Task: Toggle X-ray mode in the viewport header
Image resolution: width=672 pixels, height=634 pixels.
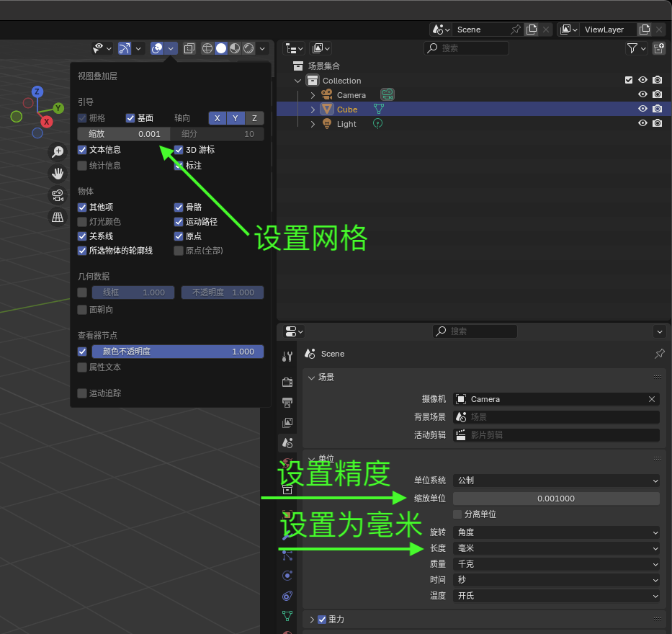Action: pos(189,48)
